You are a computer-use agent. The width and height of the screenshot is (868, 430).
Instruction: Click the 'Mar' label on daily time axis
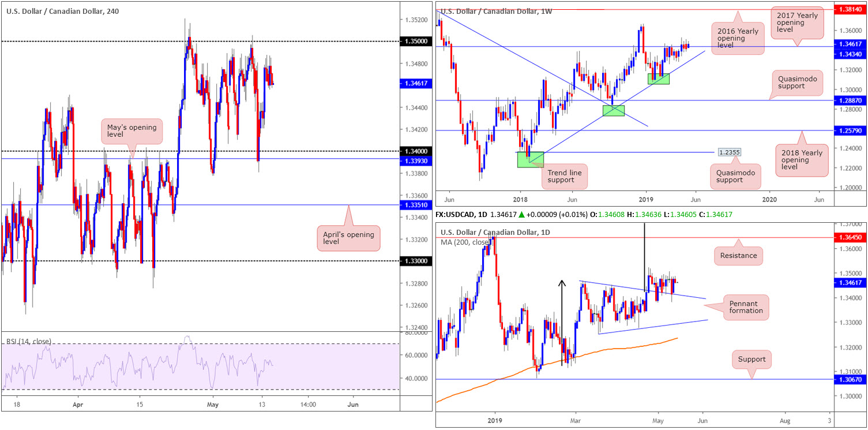[574, 421]
